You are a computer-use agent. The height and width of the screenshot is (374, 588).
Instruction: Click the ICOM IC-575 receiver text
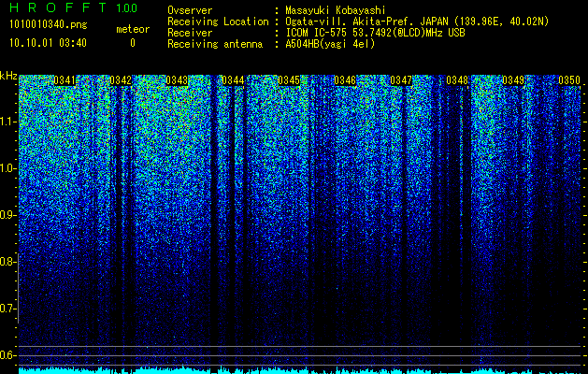coord(375,33)
